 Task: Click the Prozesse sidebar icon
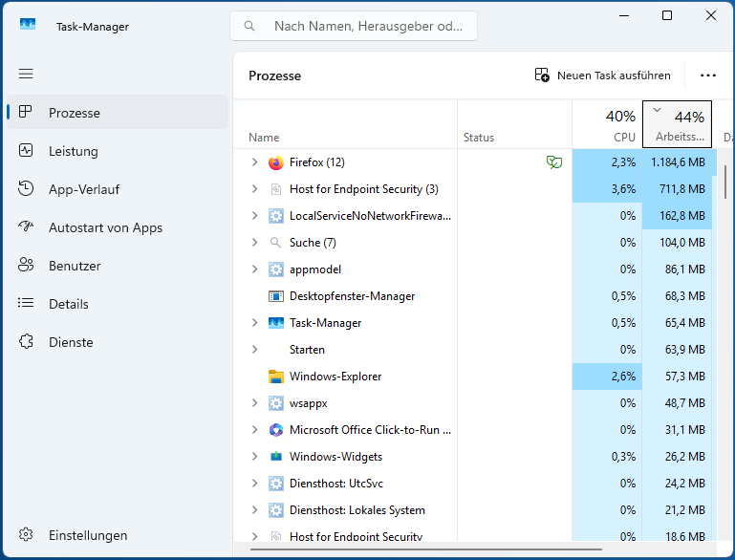pos(25,112)
